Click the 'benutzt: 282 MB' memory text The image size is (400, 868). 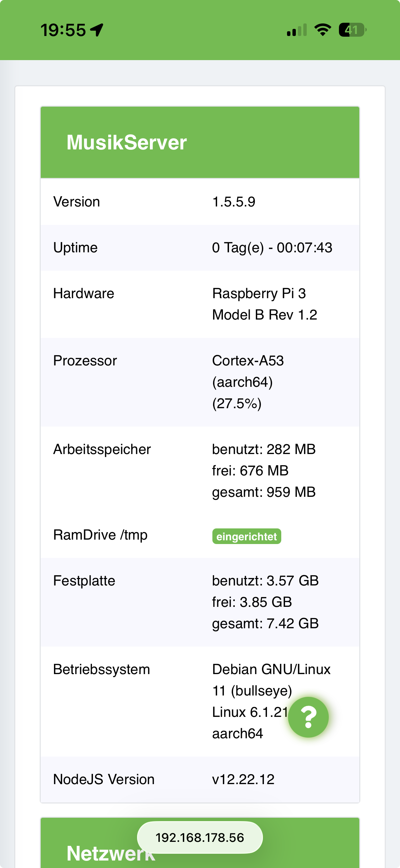pos(264,449)
